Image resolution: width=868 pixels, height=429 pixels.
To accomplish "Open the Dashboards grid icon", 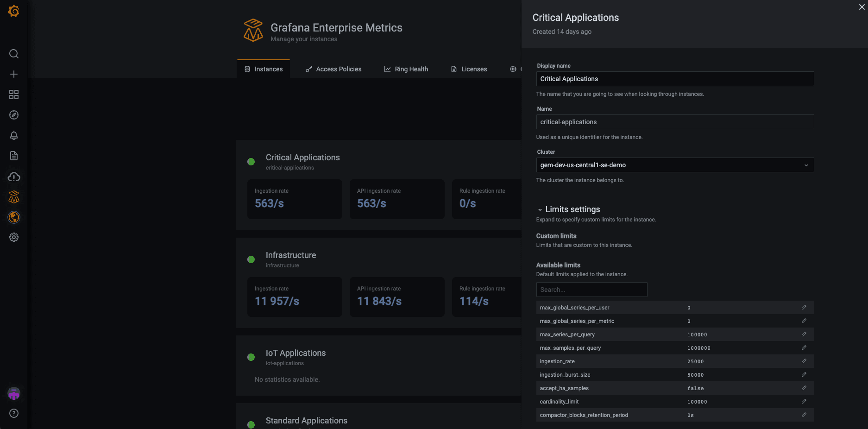I will 14,95.
